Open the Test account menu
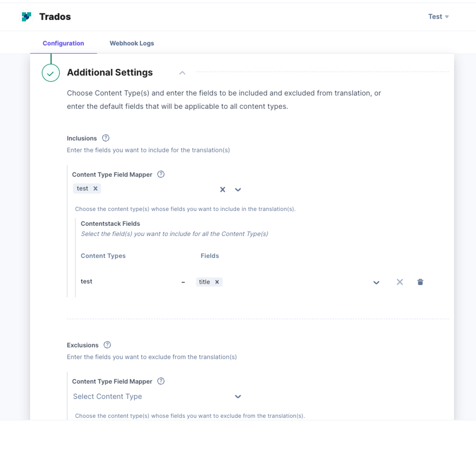476x451 pixels. click(x=439, y=17)
